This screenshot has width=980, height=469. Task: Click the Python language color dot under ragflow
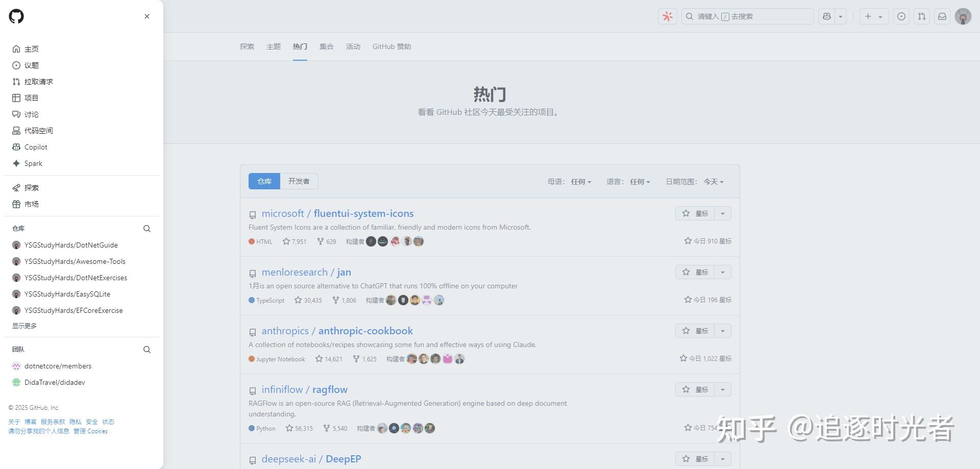pos(252,428)
